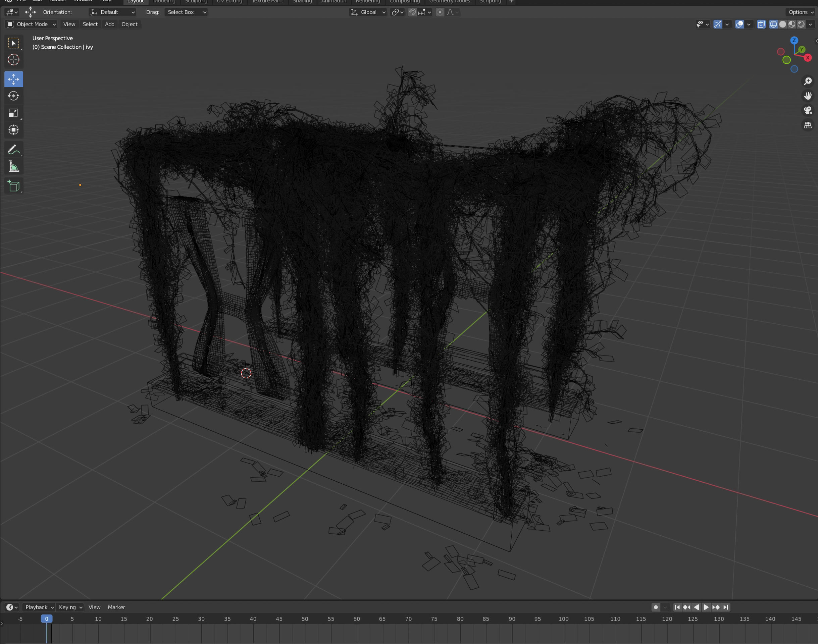The width and height of the screenshot is (818, 644).
Task: Switch to Geometry Nodes workspace tab
Action: [450, 1]
